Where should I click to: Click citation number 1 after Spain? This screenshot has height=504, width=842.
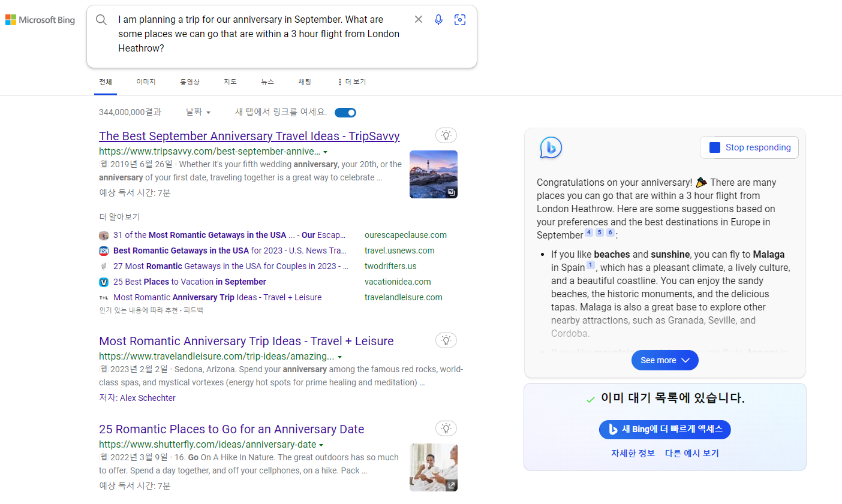(x=591, y=265)
